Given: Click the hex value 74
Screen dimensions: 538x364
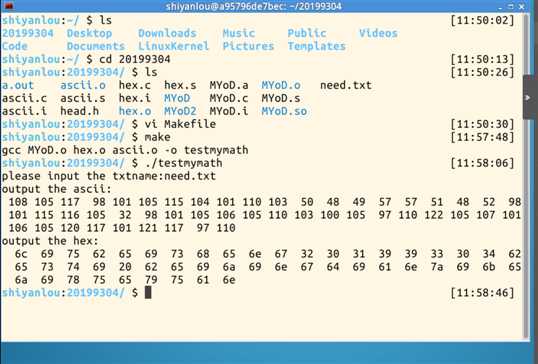Looking at the screenshot, I should [x=73, y=267].
